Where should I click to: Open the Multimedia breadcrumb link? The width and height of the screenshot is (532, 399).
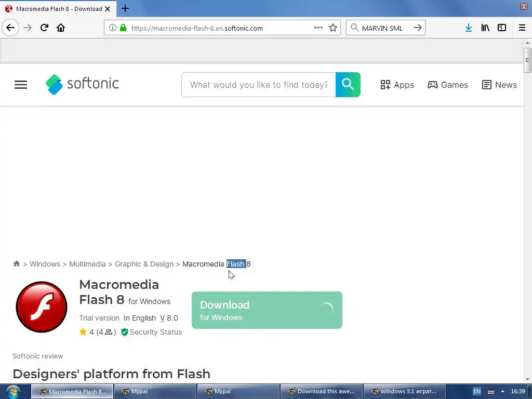pos(87,264)
